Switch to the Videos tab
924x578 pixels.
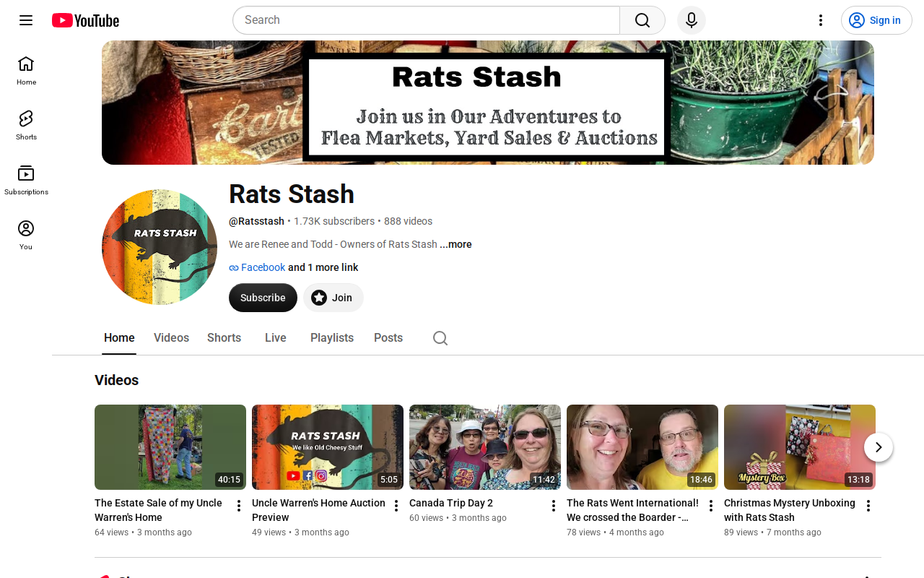click(171, 338)
